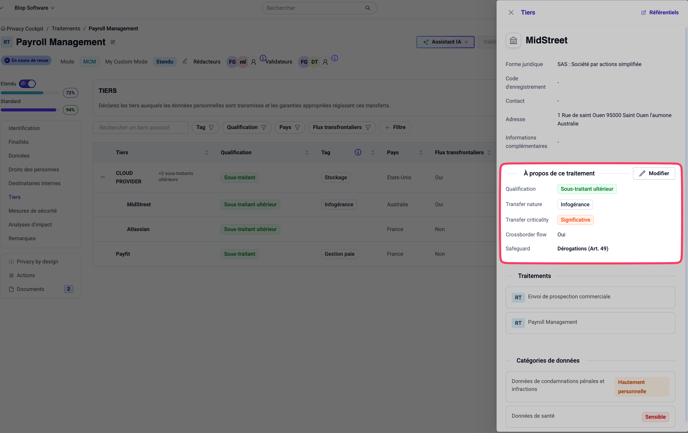Open Documents in the sidebar
This screenshot has width=688, height=433.
pos(30,289)
